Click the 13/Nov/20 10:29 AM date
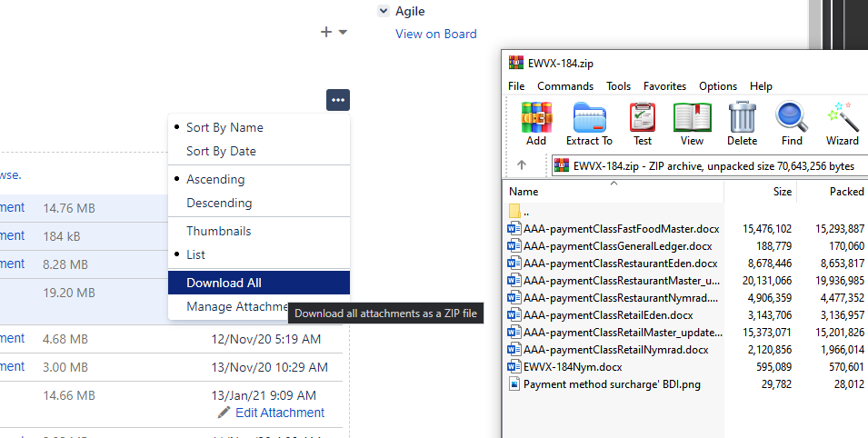868x438 pixels. point(269,367)
